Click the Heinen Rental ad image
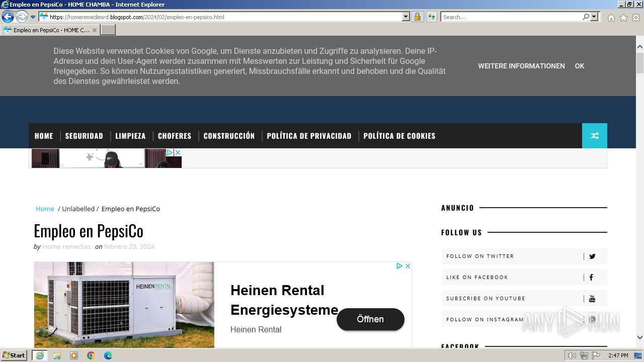The height and width of the screenshot is (362, 644). pos(124,305)
